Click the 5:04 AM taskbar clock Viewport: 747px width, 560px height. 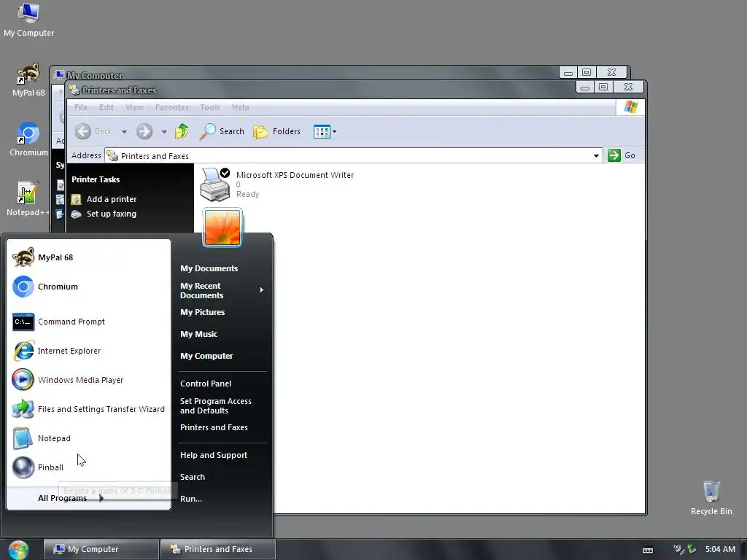720,550
